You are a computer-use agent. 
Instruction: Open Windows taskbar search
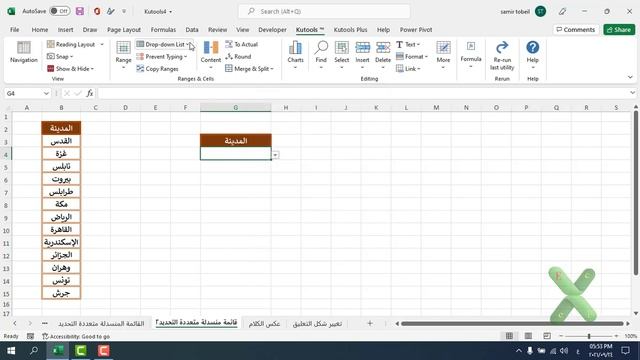point(34,351)
